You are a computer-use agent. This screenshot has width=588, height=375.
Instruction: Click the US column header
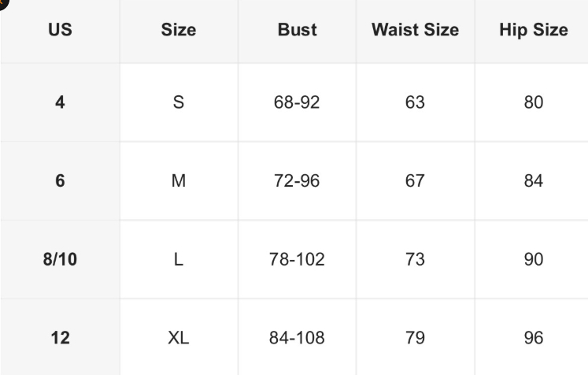click(x=60, y=31)
